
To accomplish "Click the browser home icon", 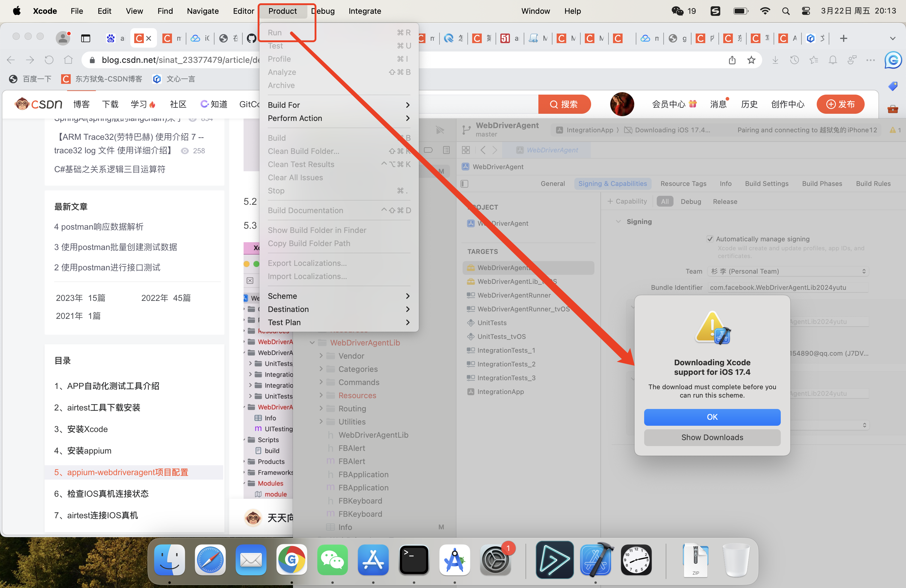I will point(68,60).
